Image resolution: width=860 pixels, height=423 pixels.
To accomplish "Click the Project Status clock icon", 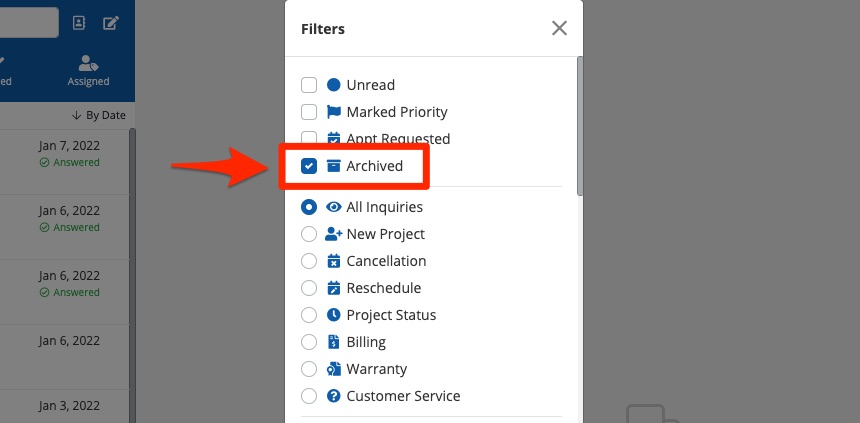I will pos(334,315).
